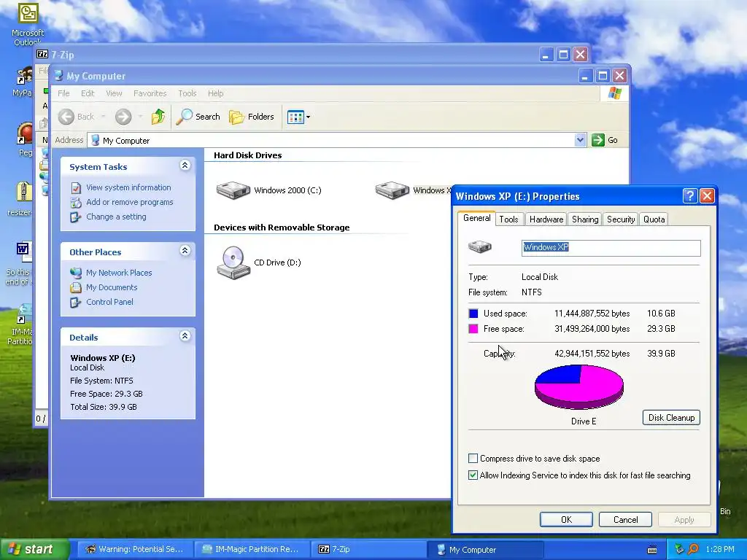Select the Windows 2000 (C:) drive icon
This screenshot has height=560, width=747.
point(233,190)
